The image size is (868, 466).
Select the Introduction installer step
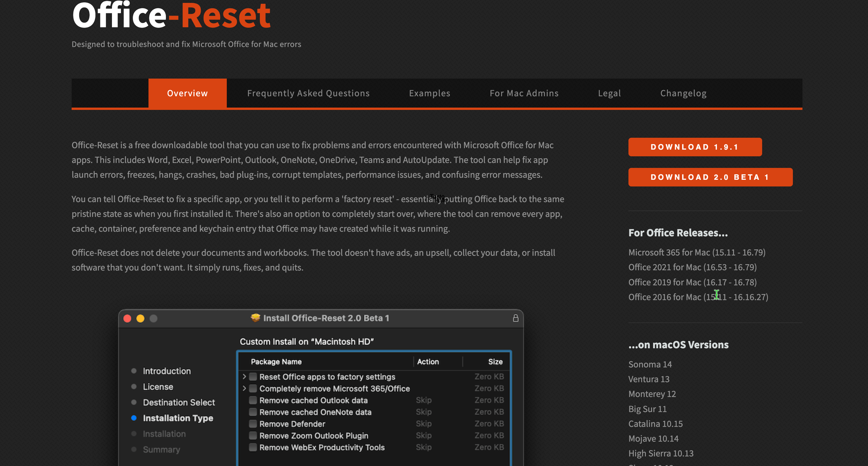point(167,371)
